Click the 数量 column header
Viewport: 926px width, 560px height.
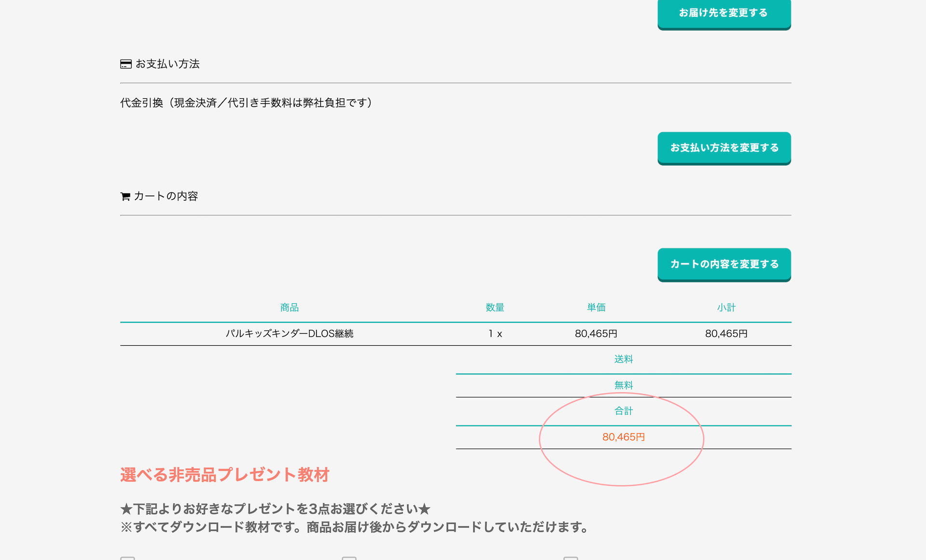click(495, 308)
